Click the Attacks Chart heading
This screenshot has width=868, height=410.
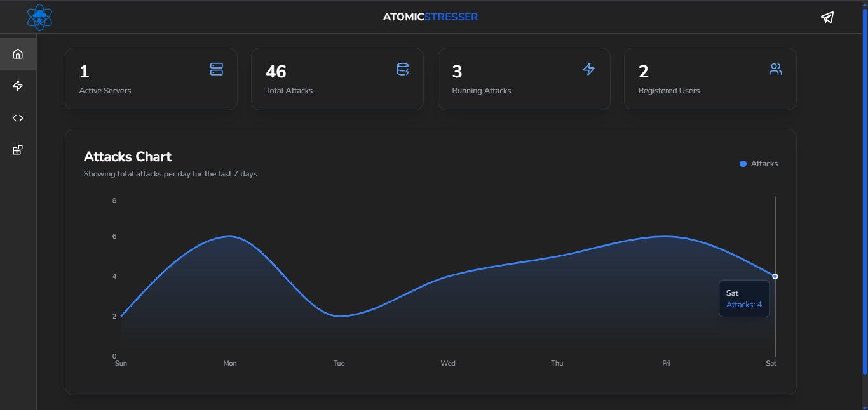pyautogui.click(x=128, y=157)
